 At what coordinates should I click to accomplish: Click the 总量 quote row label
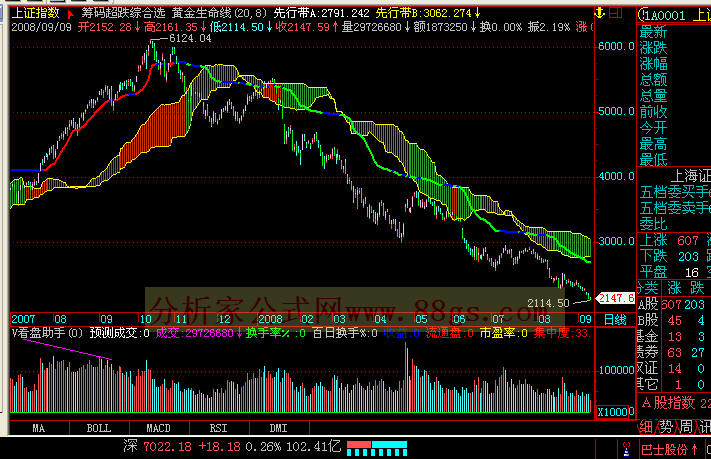[653, 96]
